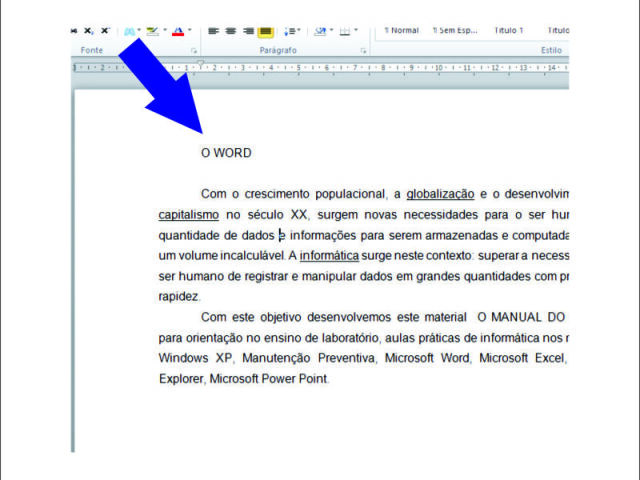Image resolution: width=640 pixels, height=480 pixels.
Task: Open Parágrafo dialog launcher
Action: tap(363, 51)
